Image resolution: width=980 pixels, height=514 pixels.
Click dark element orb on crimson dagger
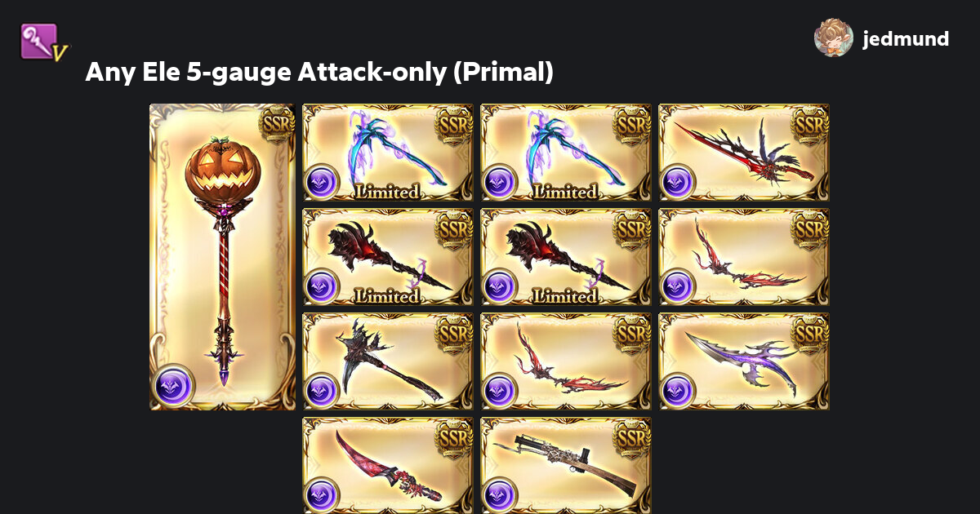[x=321, y=494]
